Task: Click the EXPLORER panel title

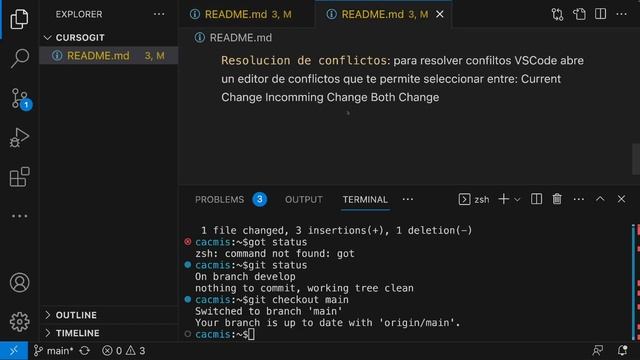Action: pyautogui.click(x=79, y=14)
